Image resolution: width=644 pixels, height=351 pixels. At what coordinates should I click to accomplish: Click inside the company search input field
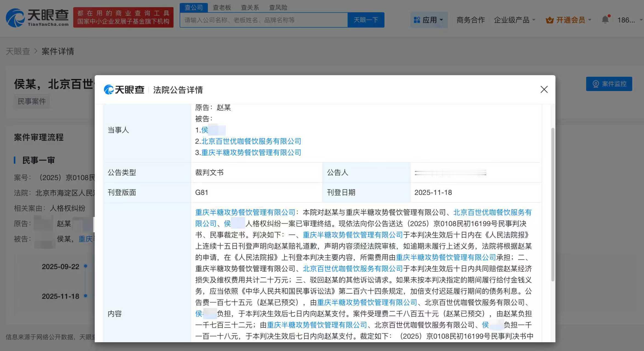261,20
